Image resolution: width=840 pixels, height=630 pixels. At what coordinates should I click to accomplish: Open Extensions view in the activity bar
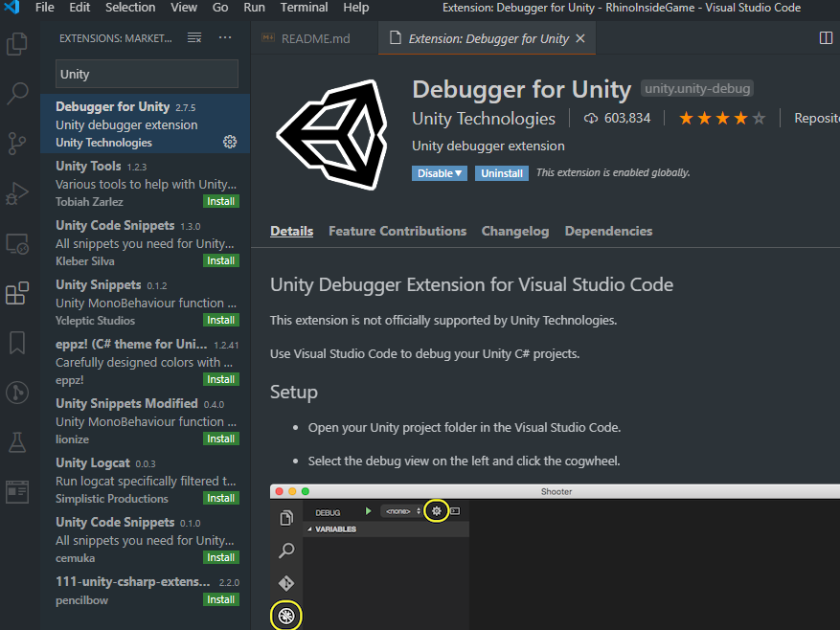(17, 293)
